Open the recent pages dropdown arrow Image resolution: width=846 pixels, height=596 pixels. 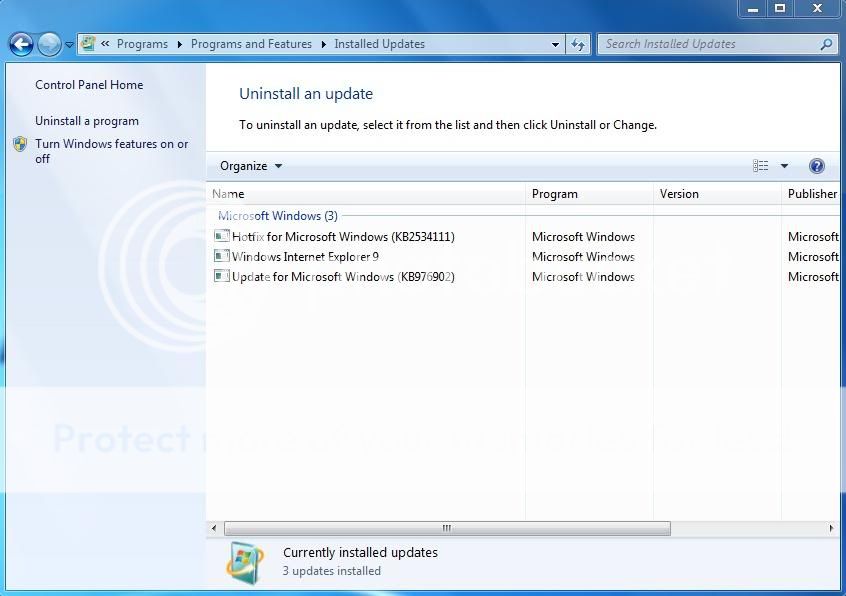click(x=69, y=45)
